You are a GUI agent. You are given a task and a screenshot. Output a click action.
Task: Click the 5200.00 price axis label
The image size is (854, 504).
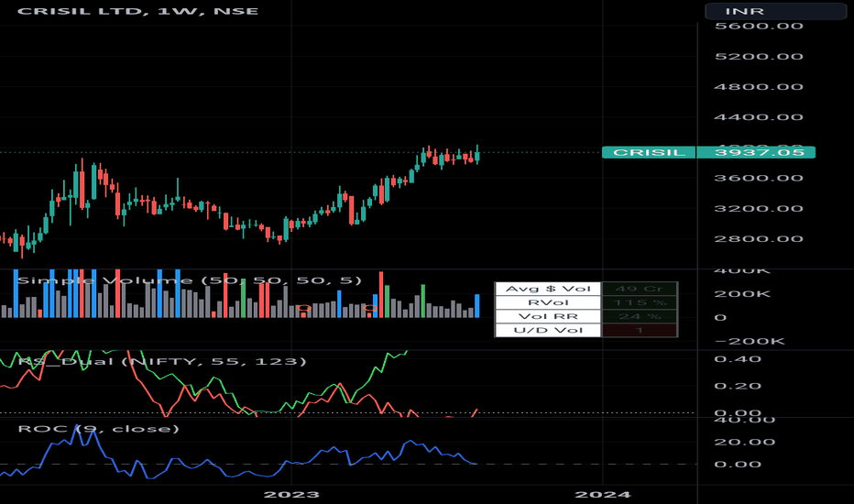759,56
